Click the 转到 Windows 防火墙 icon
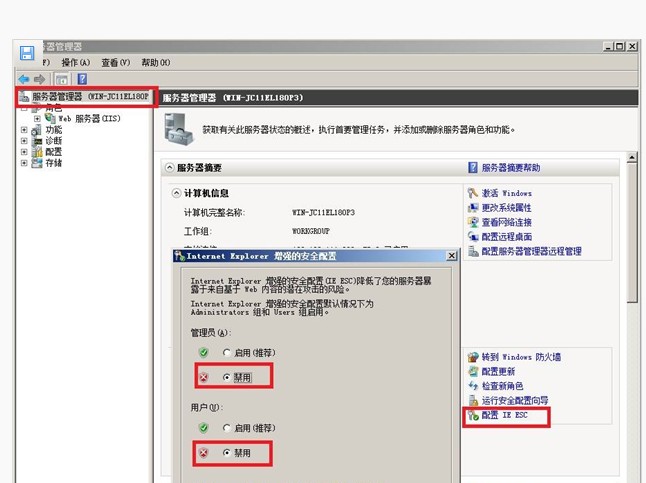Screen dimensions: 646x483 click(473, 357)
